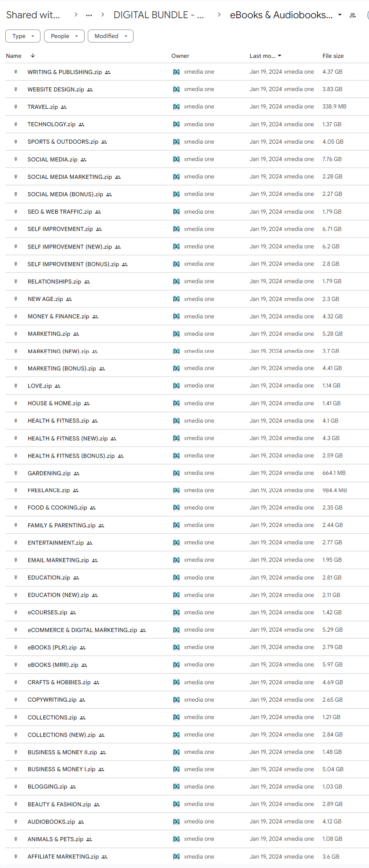The image size is (369, 868).
Task: Select the SOCIAL MEDIA MARKETING.zip file
Action: tap(70, 177)
